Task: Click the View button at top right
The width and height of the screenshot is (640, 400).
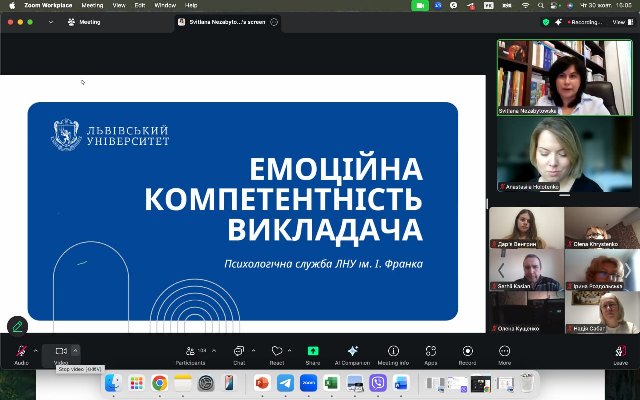Action: [x=620, y=21]
